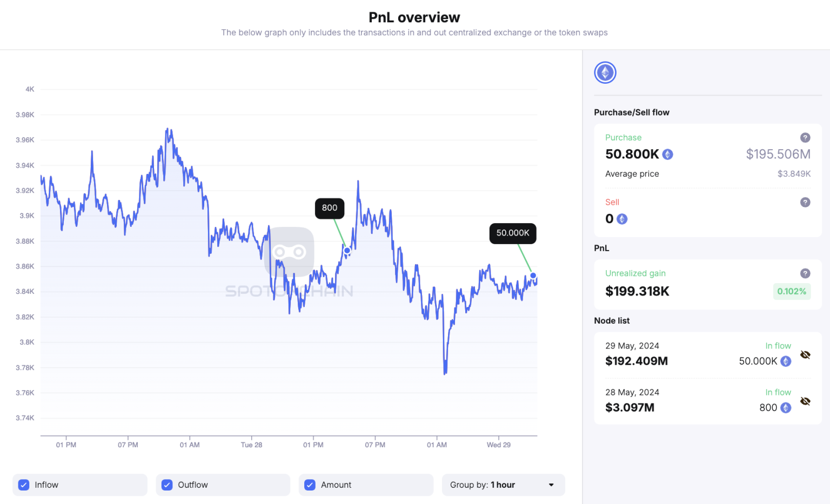The height and width of the screenshot is (504, 830).
Task: Click the 800 tooltip marker on the chart
Action: click(347, 251)
